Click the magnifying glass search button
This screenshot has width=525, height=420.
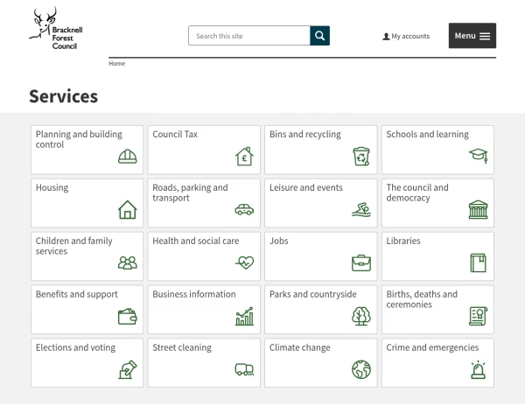click(319, 36)
